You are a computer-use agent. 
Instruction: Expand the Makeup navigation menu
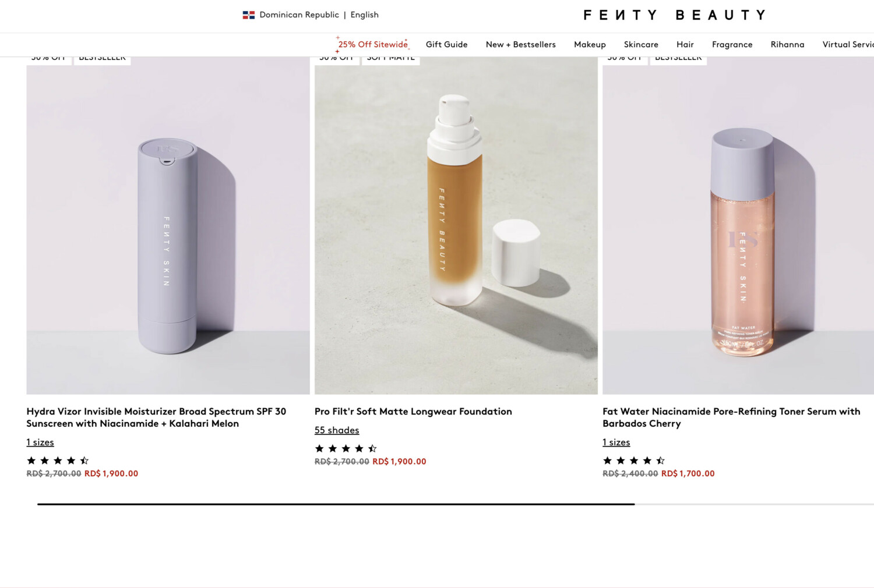pyautogui.click(x=590, y=44)
